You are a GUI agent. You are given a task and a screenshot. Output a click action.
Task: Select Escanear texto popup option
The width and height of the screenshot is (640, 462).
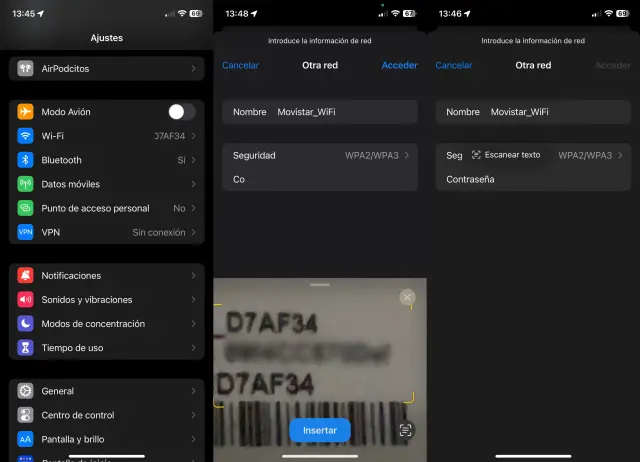tap(506, 155)
